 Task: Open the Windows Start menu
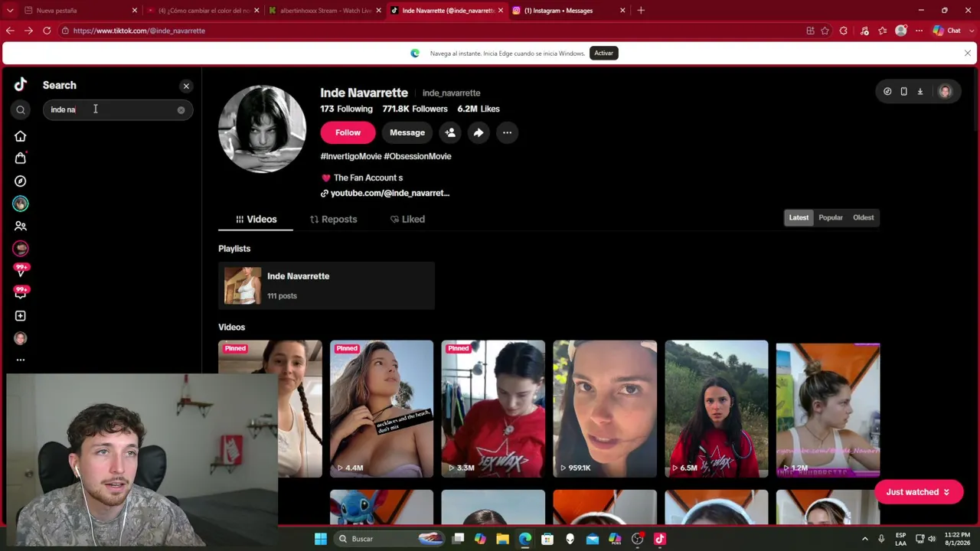(321, 539)
